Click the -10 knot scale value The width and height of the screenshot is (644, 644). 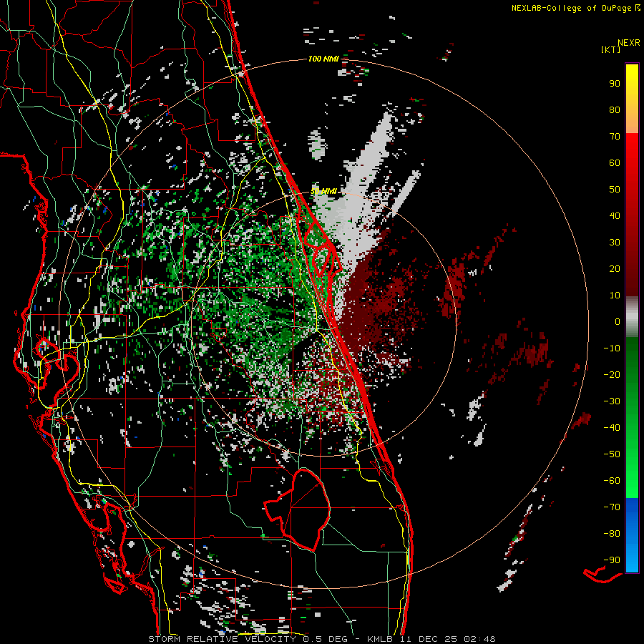click(x=612, y=348)
